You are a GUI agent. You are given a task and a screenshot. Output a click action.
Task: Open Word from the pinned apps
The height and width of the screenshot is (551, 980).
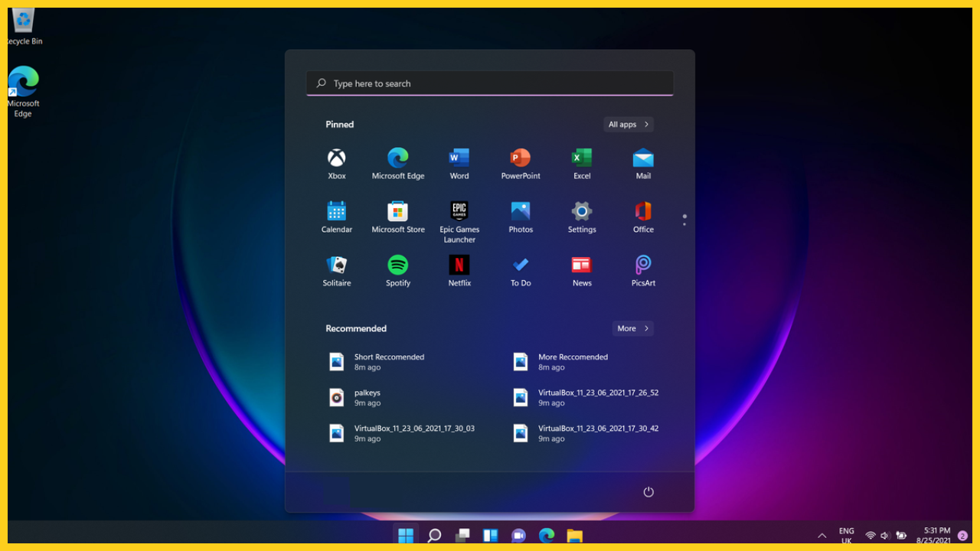(x=459, y=165)
